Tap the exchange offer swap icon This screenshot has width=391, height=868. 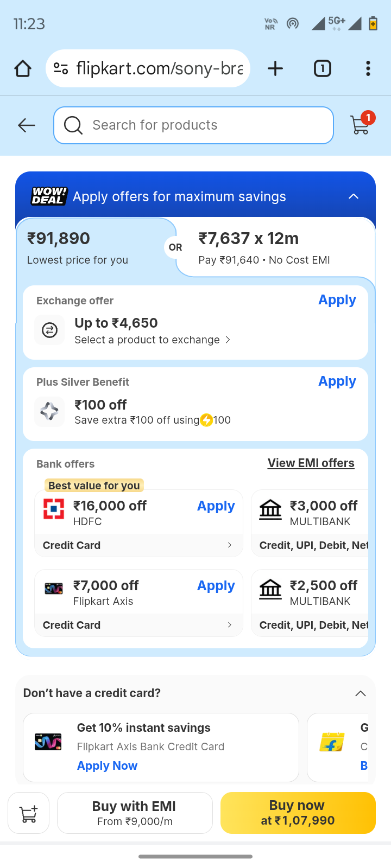click(x=49, y=330)
